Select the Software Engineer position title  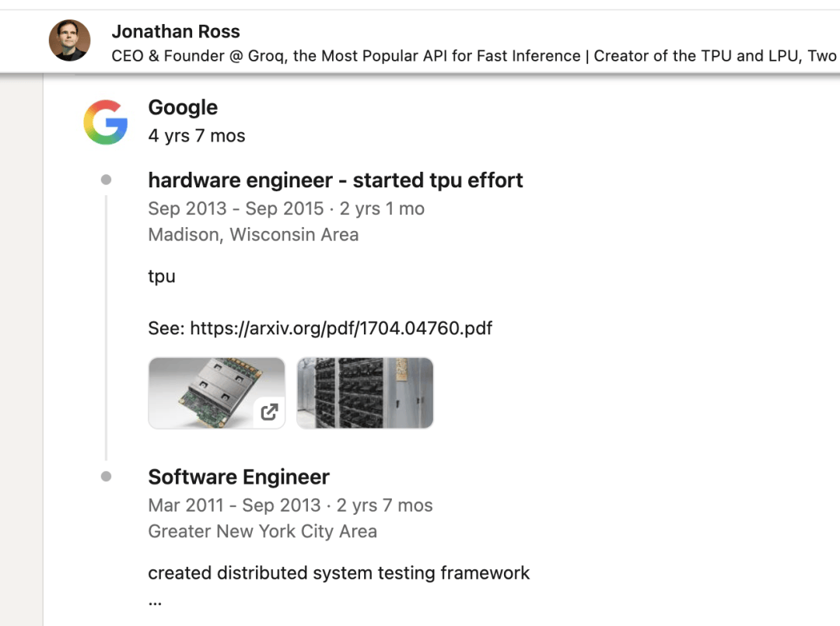click(x=239, y=477)
